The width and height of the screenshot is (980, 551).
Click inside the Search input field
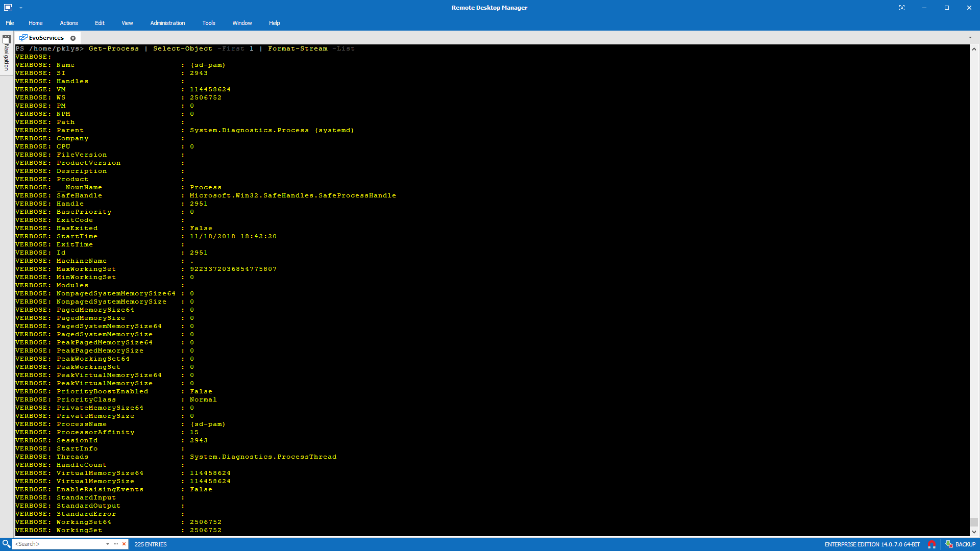coord(56,544)
